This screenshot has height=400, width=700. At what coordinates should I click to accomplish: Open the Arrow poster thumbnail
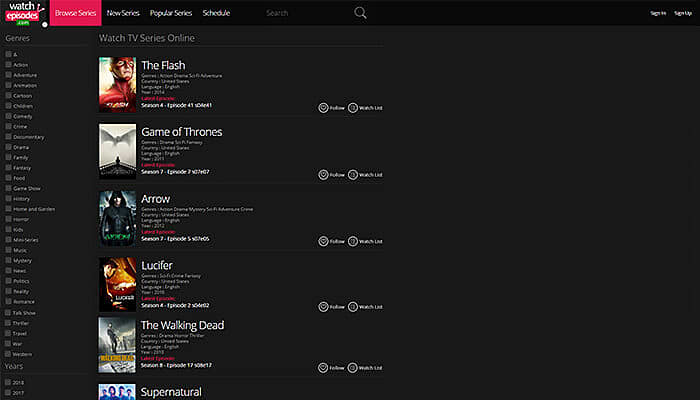(x=117, y=218)
